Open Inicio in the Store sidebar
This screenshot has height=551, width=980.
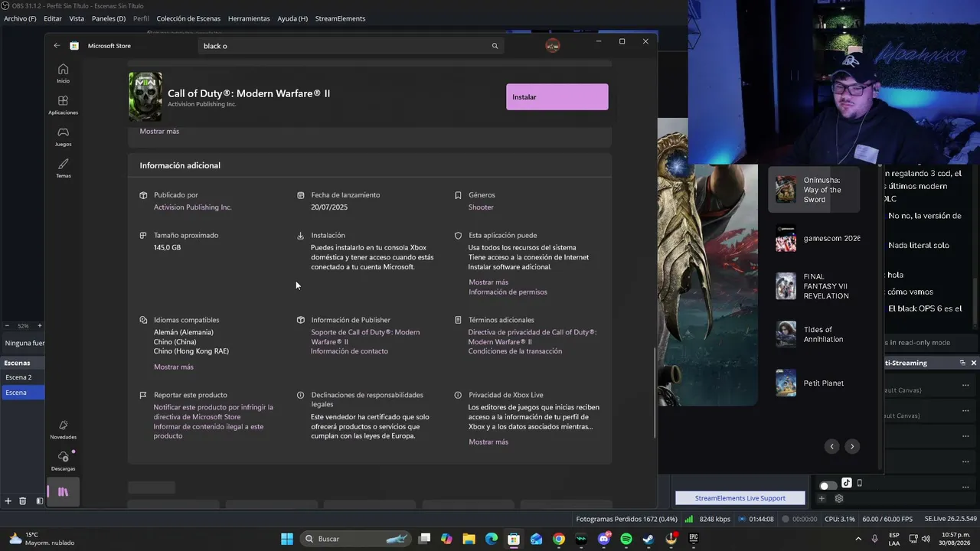point(63,73)
